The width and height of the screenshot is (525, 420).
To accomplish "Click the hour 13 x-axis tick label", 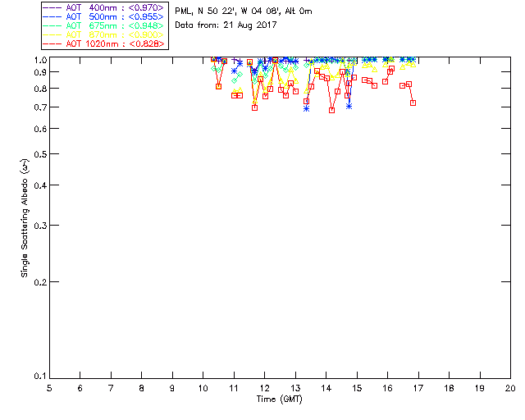I will 295,388.
